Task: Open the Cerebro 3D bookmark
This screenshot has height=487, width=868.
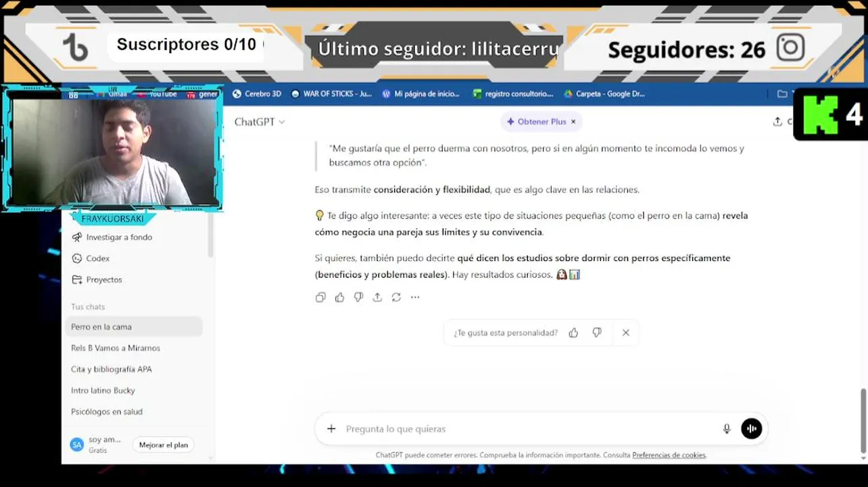Action: pyautogui.click(x=257, y=94)
